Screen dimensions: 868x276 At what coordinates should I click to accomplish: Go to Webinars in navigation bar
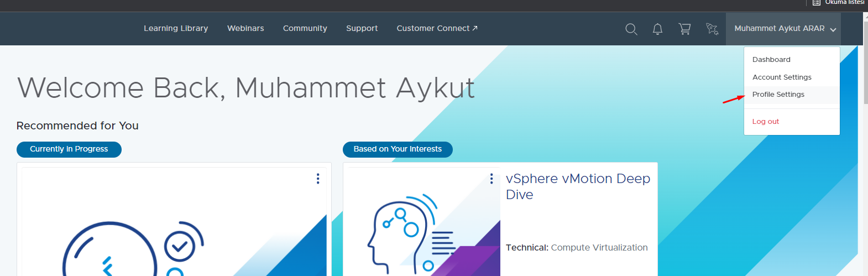click(245, 28)
